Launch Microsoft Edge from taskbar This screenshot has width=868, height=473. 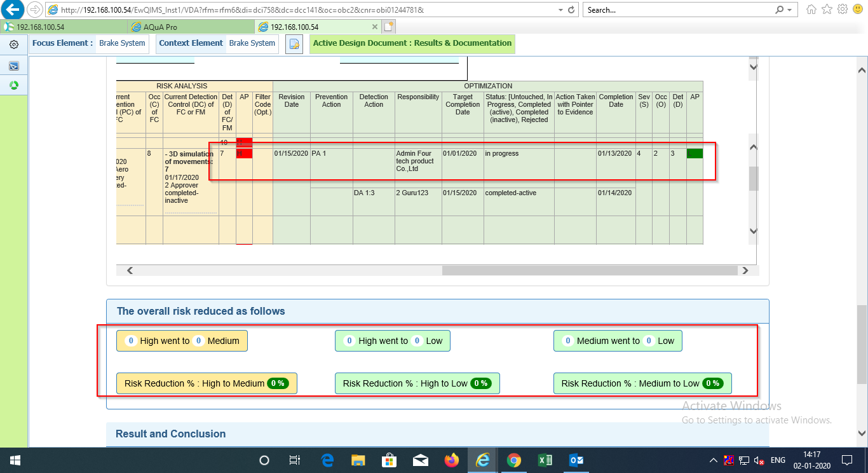click(x=327, y=460)
